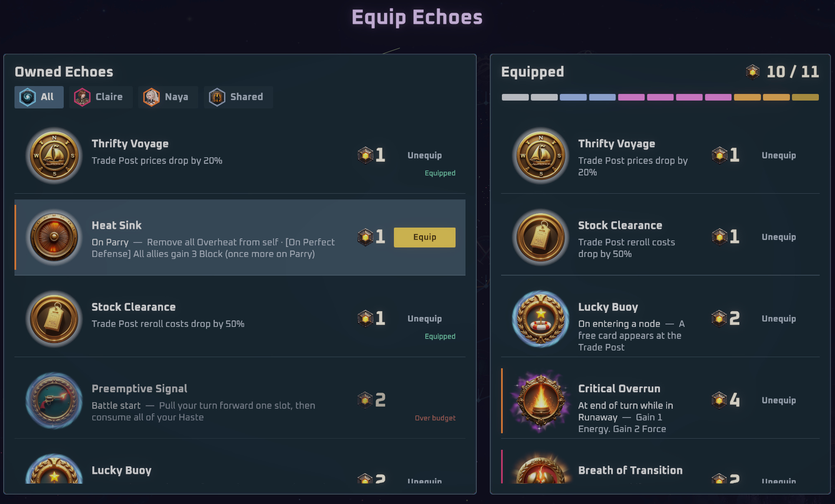Equip the Heat Sink echo
The image size is (835, 504).
pyautogui.click(x=425, y=237)
